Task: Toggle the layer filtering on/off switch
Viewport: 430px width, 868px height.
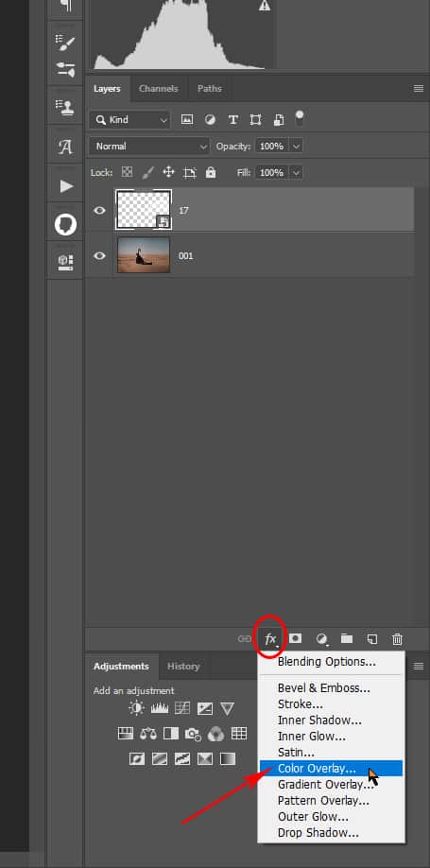Action: [300, 118]
